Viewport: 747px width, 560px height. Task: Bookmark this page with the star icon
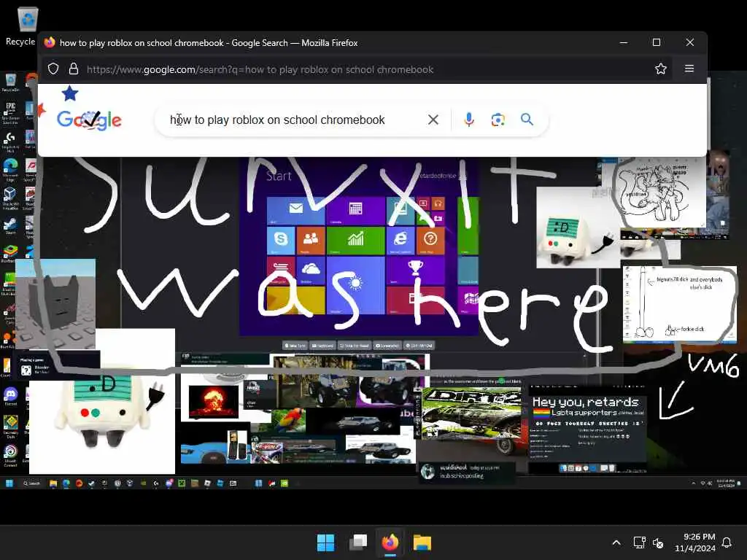(x=660, y=69)
